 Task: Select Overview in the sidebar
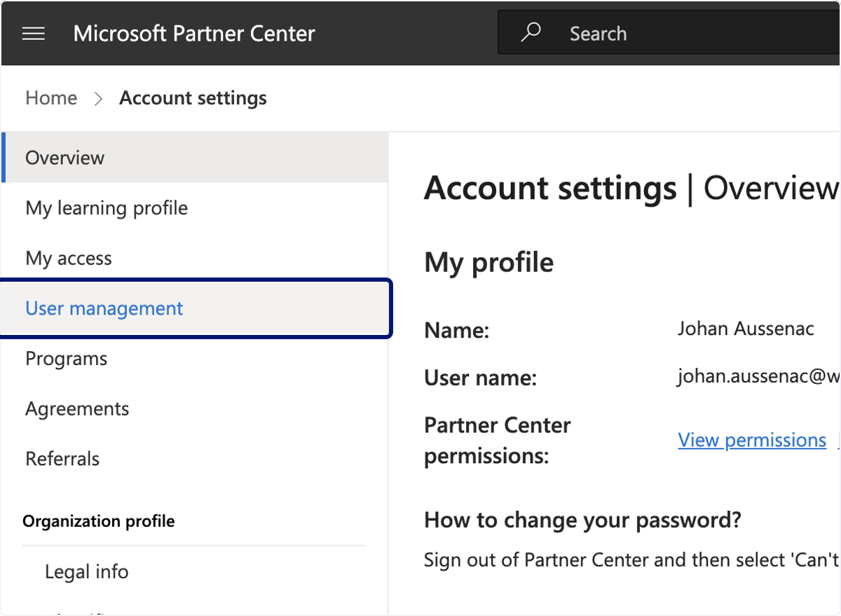coord(195,158)
